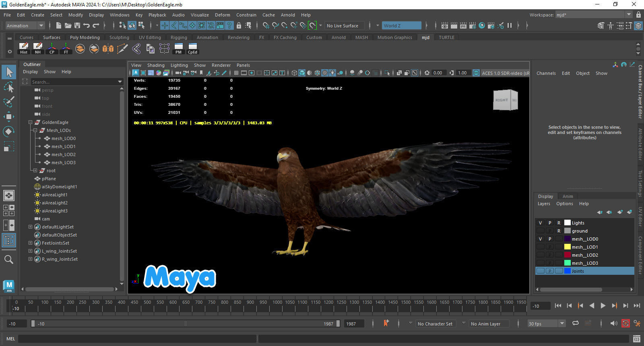Redo the action via the toolbar arrow
This screenshot has width=644, height=346.
pyautogui.click(x=96, y=25)
